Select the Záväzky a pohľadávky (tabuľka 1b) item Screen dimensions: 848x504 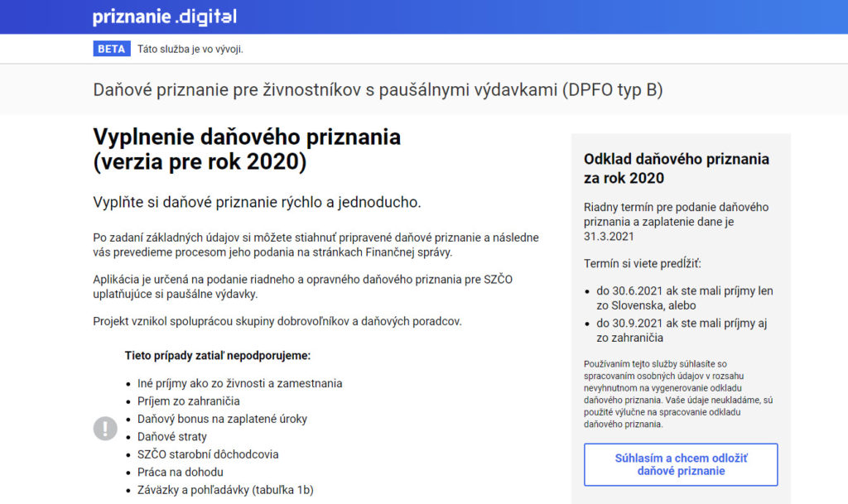click(x=225, y=490)
